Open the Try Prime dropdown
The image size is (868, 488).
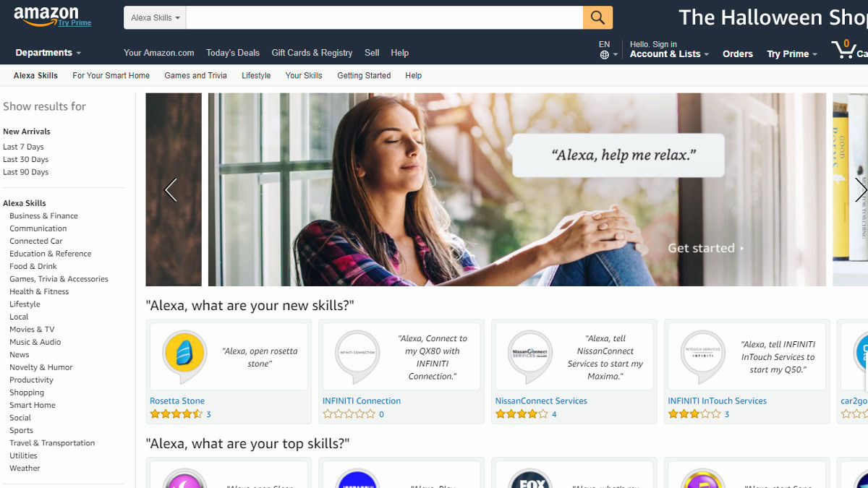pyautogui.click(x=792, y=54)
